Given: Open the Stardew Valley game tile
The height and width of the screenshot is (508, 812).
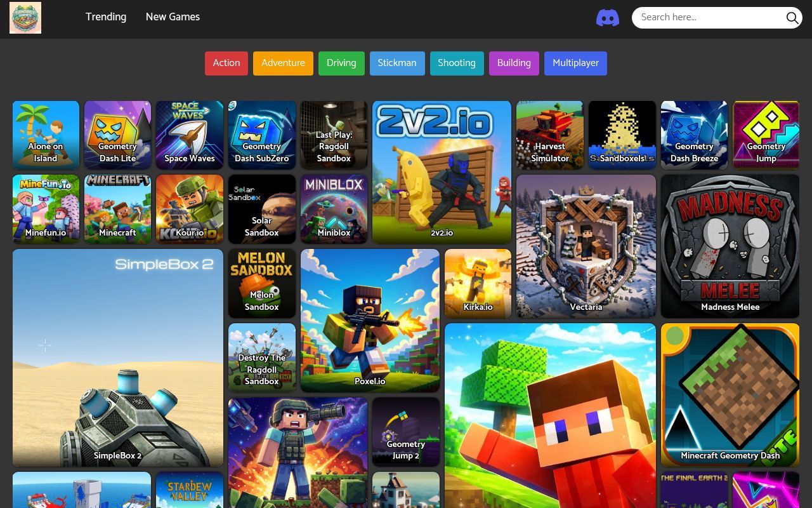Looking at the screenshot, I should pyautogui.click(x=190, y=490).
